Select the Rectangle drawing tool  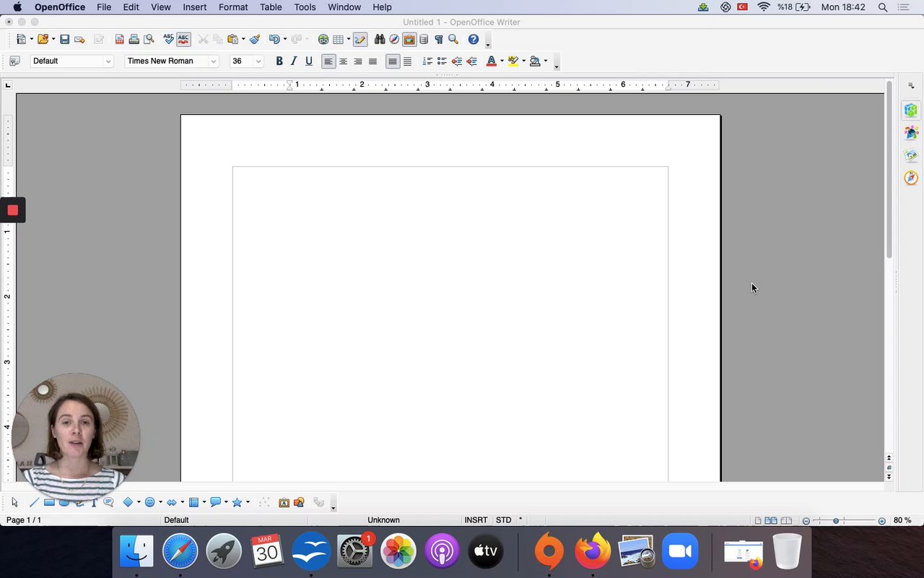coord(49,502)
